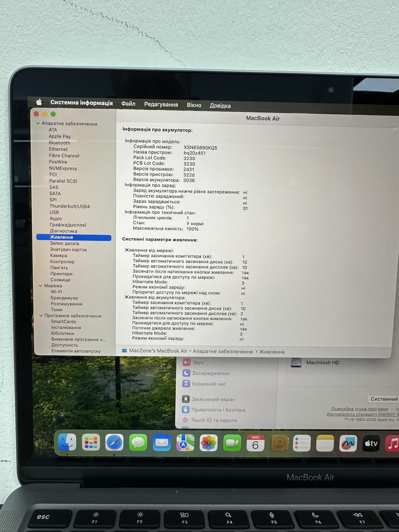399x532 pixels.
Task: Click the Замкнений екран lock icon
Action: coord(186,399)
